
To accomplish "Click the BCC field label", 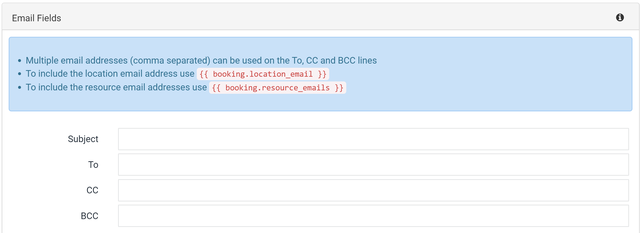I will [x=89, y=216].
